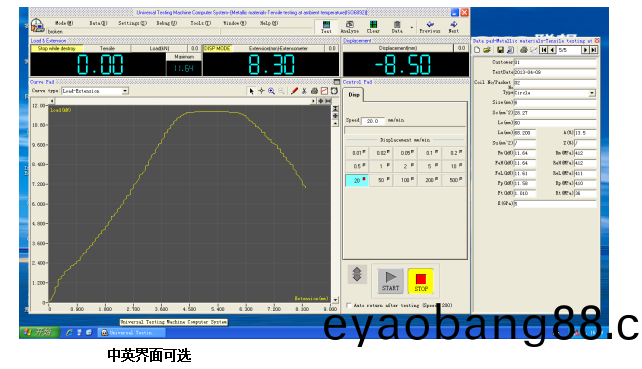The width and height of the screenshot is (642, 369).
Task: Select the 50 mm/min displacement speed
Action: [x=381, y=180]
